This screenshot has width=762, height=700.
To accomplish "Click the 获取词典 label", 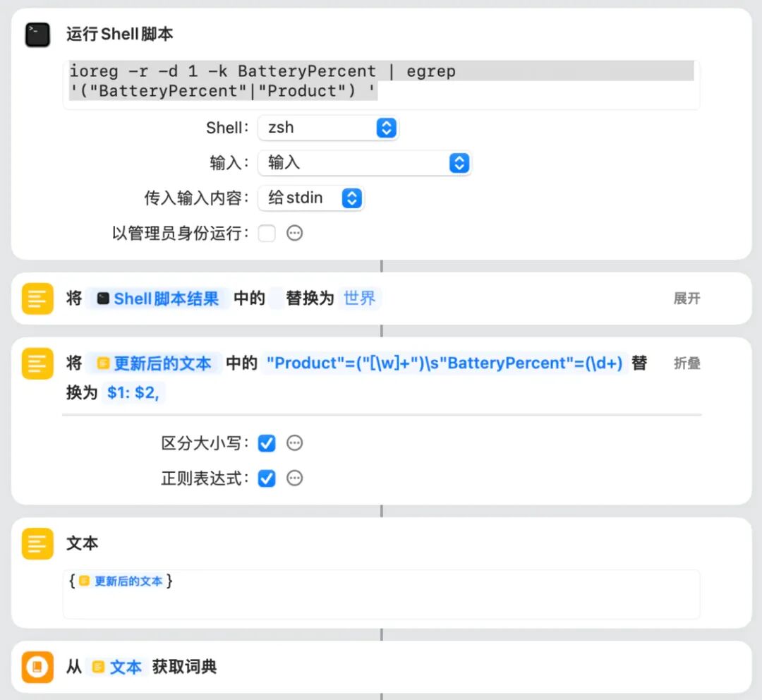I will (185, 666).
